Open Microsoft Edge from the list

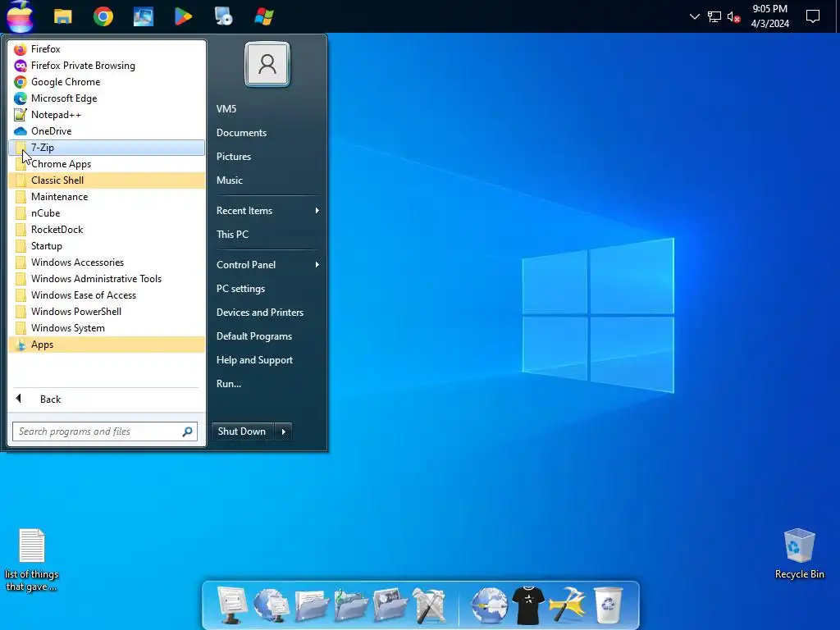pos(107,98)
